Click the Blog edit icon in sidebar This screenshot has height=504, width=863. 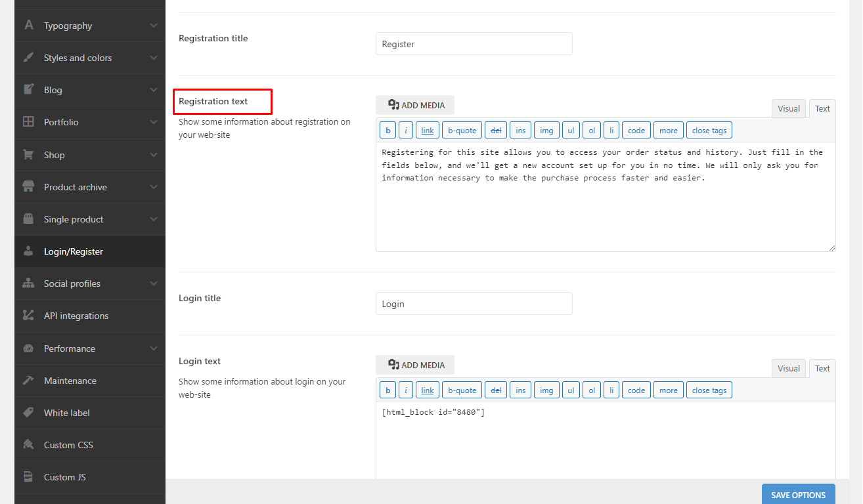tap(28, 90)
